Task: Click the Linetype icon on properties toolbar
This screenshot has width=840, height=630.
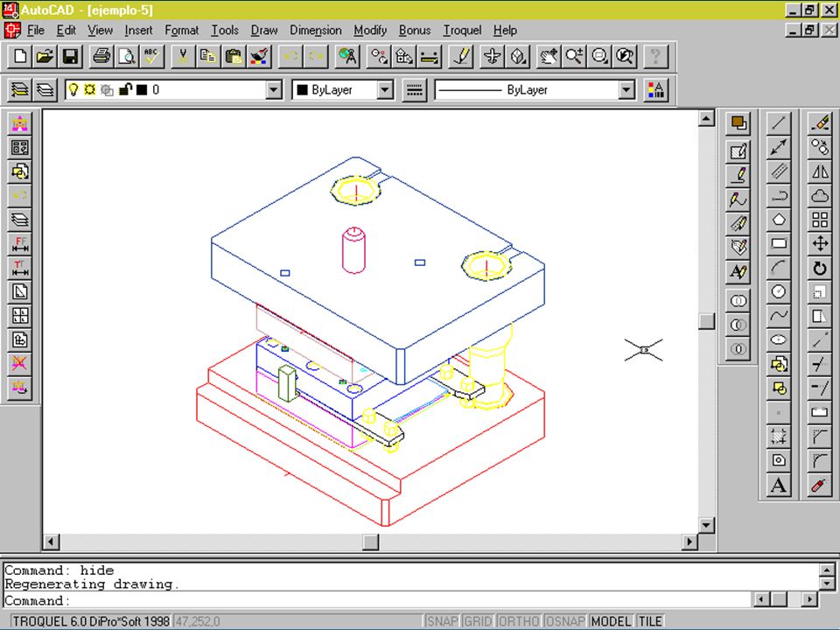Action: [414, 90]
